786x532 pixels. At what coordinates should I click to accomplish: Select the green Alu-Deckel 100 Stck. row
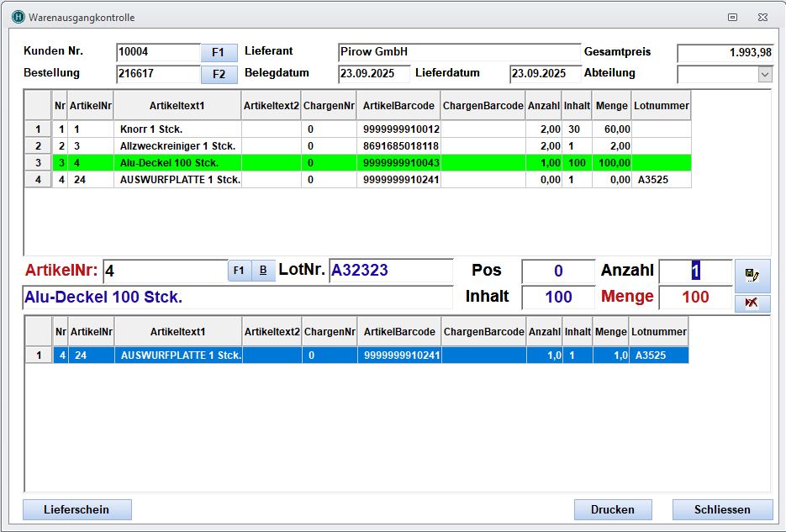(178, 163)
